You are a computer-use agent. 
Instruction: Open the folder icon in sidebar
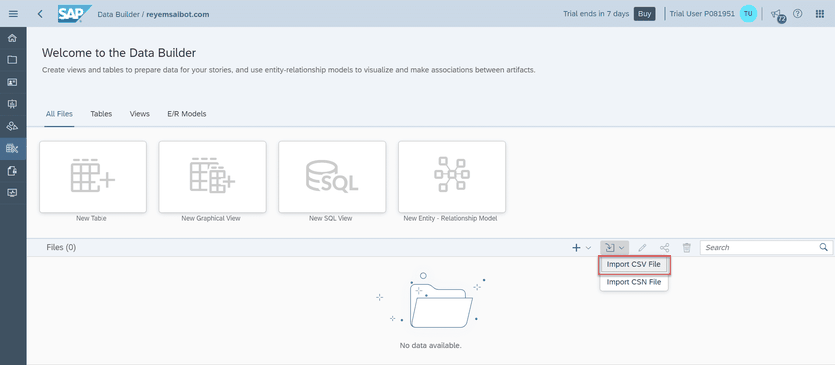12,60
